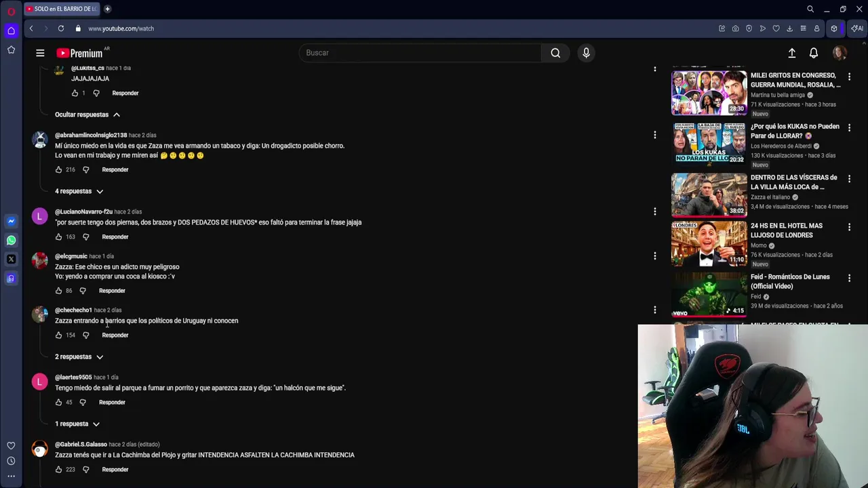Screen dimensions: 868x488
Task: Open easy setup sliders icon
Action: [804, 28]
